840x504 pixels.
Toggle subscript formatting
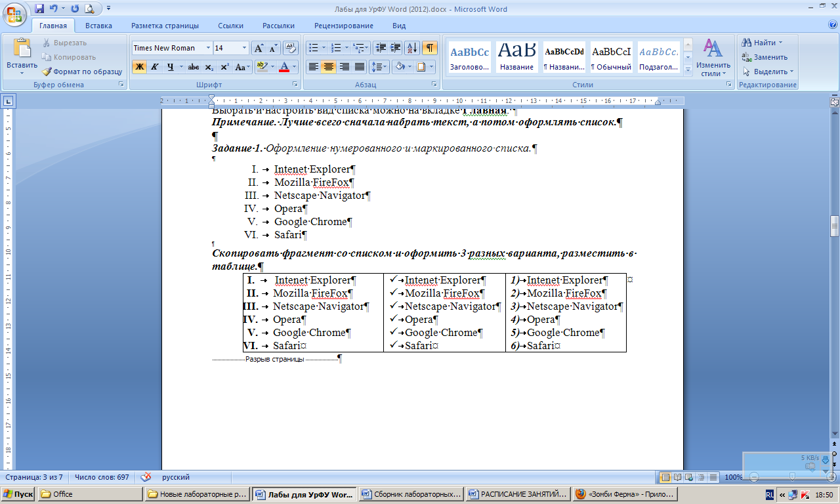tap(209, 66)
